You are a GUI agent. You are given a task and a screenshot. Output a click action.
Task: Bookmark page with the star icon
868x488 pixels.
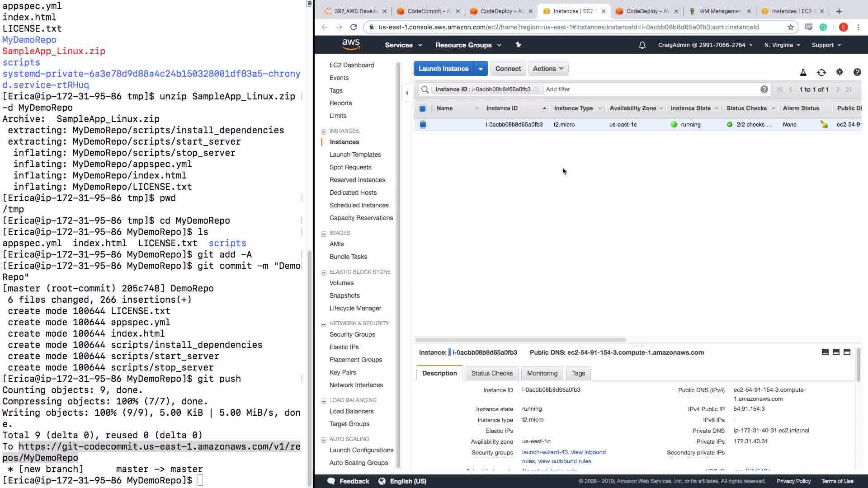click(x=790, y=27)
